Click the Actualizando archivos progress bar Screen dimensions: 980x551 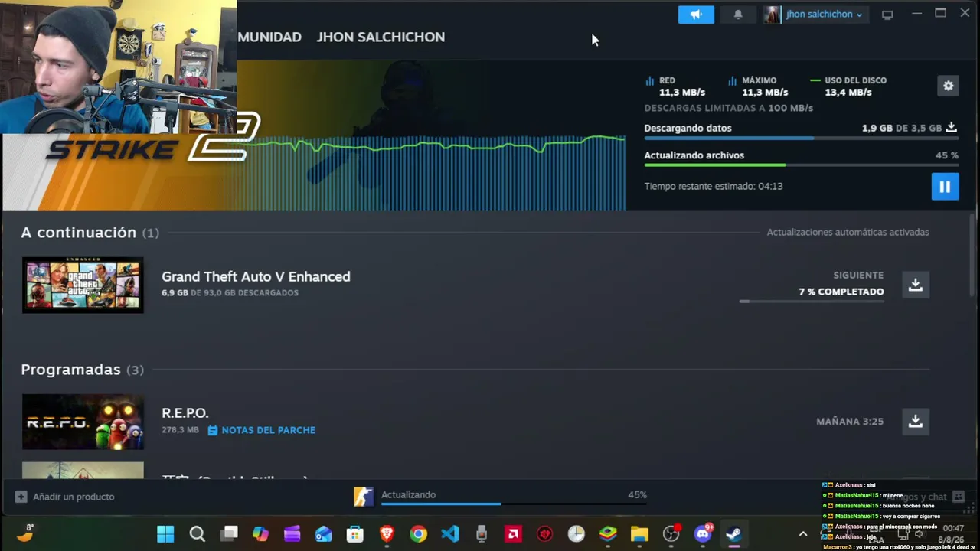click(x=802, y=165)
